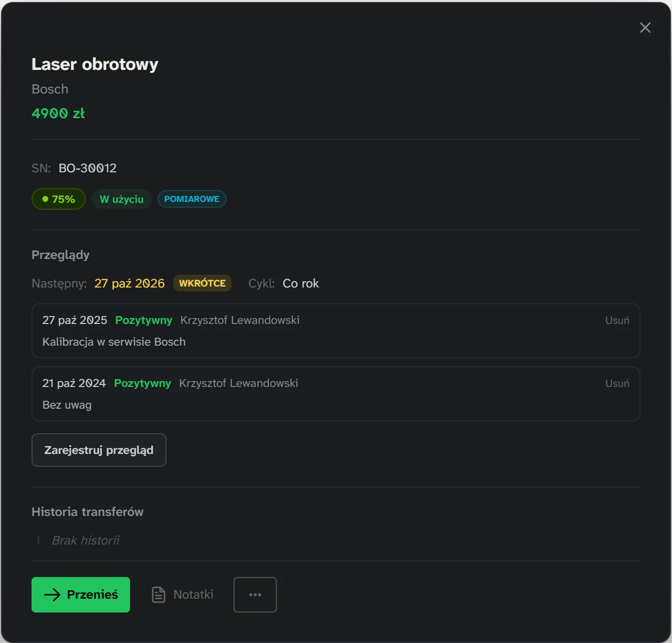Image resolution: width=672 pixels, height=643 pixels.
Task: Click the Bez uwag inspection note
Action: point(67,405)
